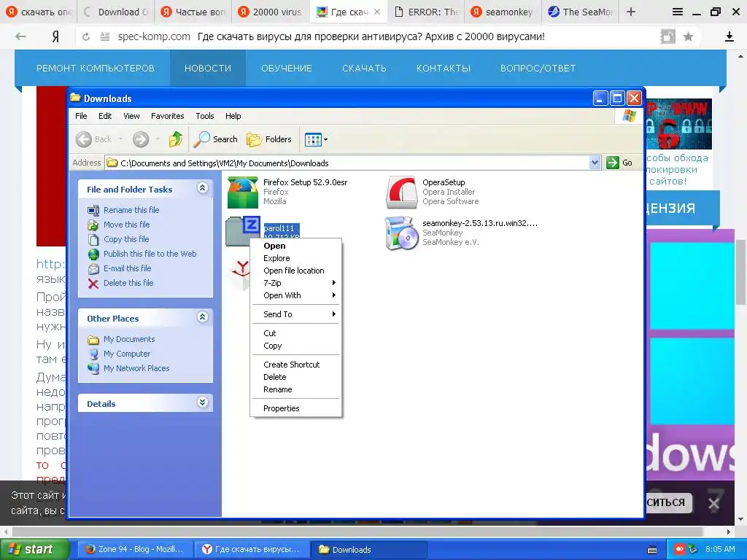Click the browser back arrow

coord(20,36)
